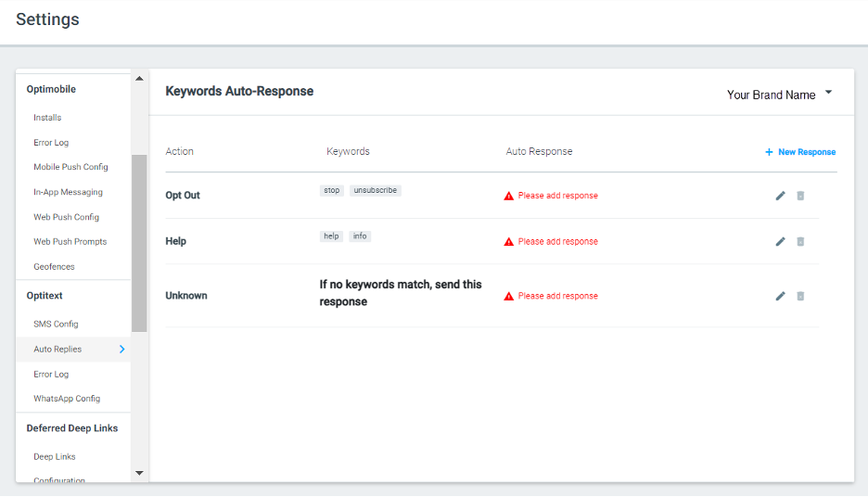This screenshot has width=868, height=497.
Task: Click the 'help' keyword tag
Action: [331, 236]
